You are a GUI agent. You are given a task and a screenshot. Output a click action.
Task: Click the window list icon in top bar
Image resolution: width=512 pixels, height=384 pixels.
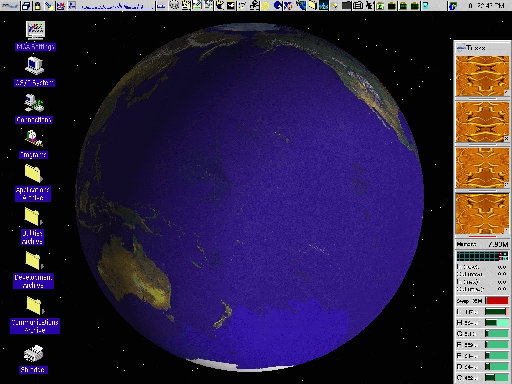point(26,5)
